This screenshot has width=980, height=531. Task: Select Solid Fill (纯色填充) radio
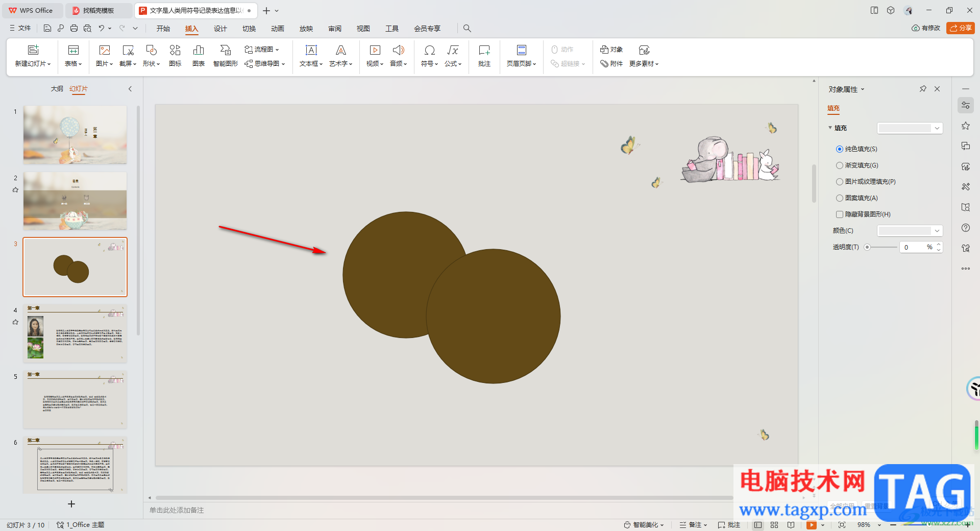click(x=840, y=149)
